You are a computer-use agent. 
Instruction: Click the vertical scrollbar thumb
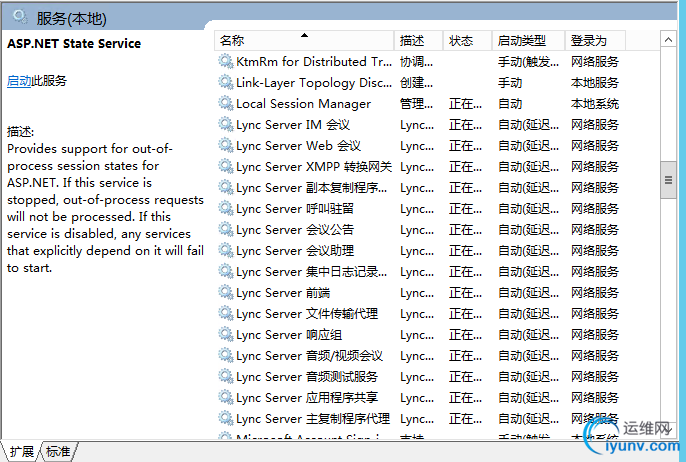[x=668, y=180]
